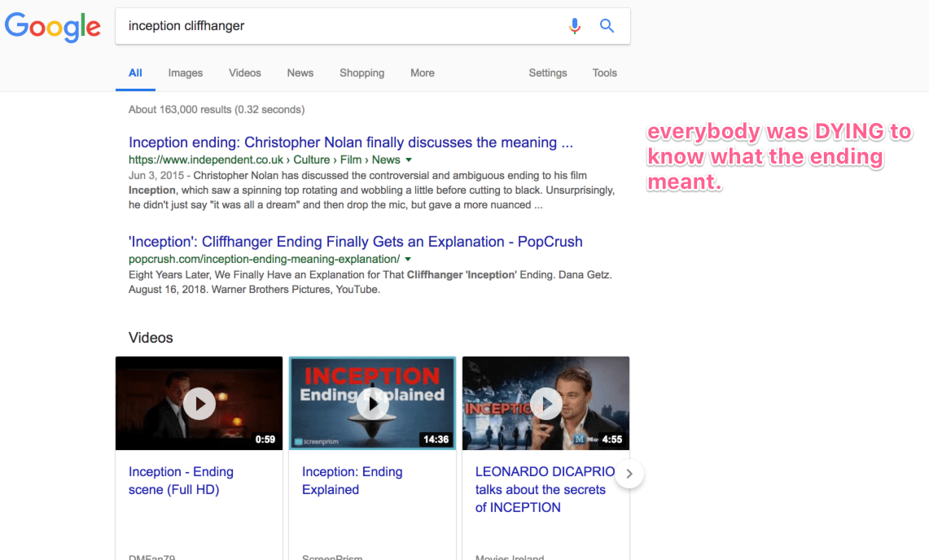This screenshot has height=560, width=929.
Task: Start voice search with microphone icon
Action: point(574,26)
